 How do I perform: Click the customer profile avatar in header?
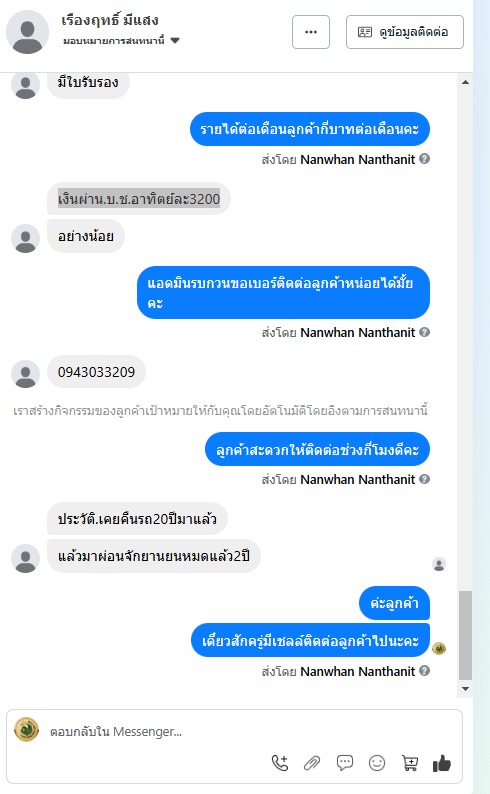click(27, 32)
